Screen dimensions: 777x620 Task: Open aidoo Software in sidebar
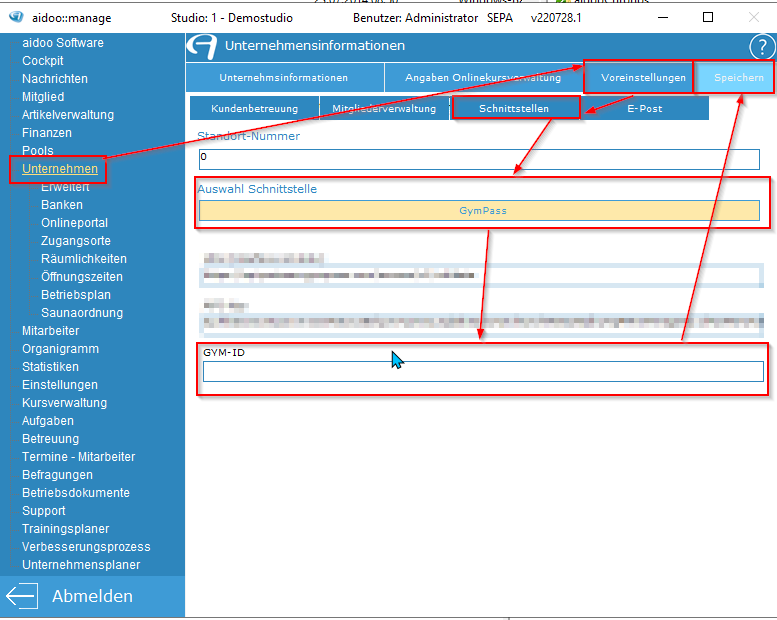coord(62,43)
